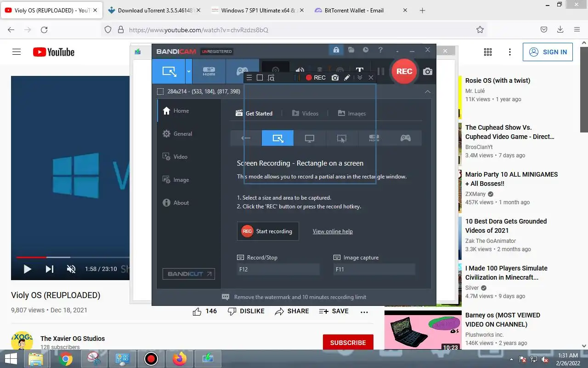Open YouTube settings three-dot menu
Image resolution: width=588 pixels, height=368 pixels.
tap(510, 52)
